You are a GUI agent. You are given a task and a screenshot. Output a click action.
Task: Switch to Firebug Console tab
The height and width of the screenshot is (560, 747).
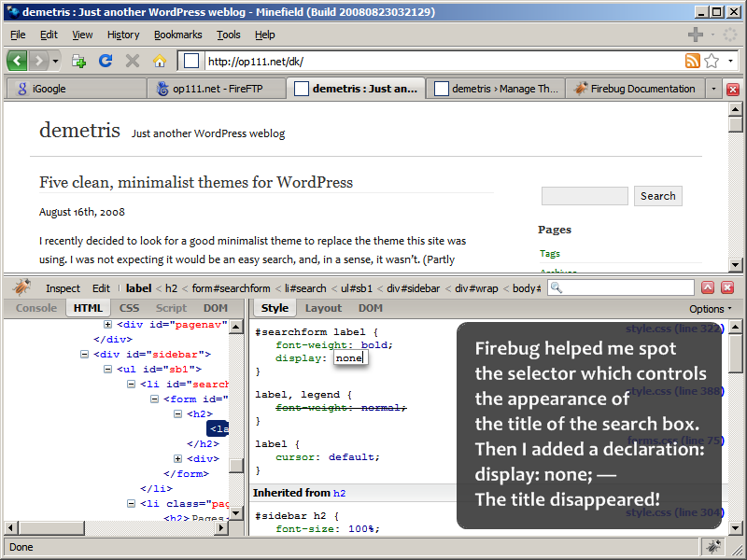(36, 308)
